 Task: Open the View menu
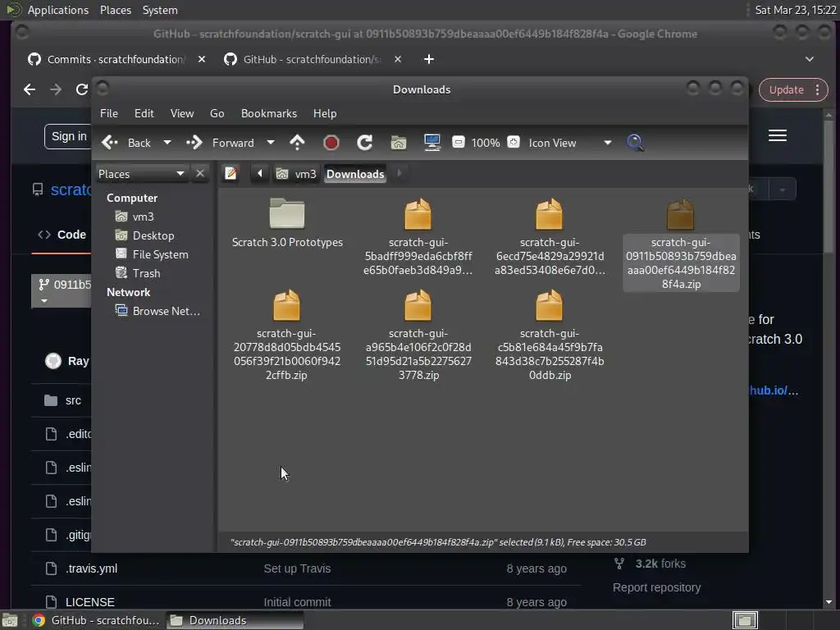(182, 113)
